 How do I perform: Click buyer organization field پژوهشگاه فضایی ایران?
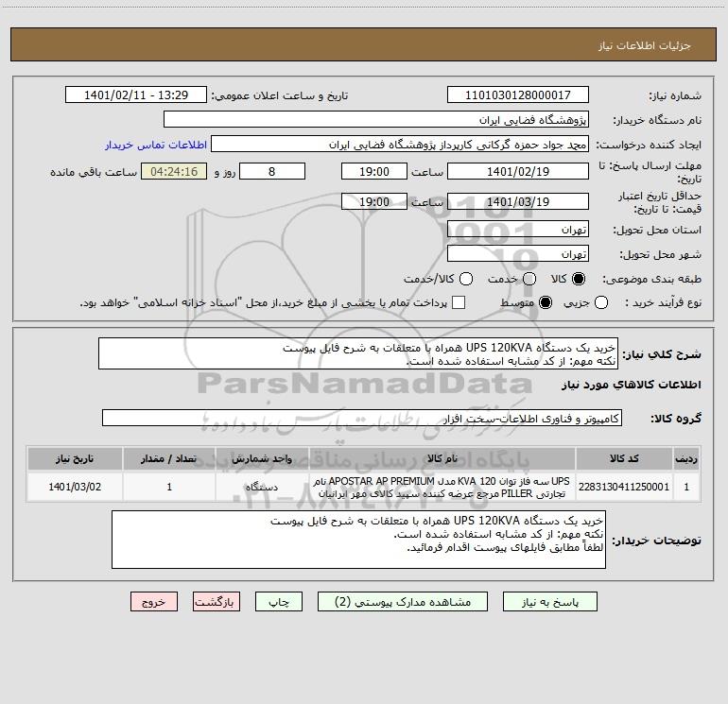coord(376,120)
